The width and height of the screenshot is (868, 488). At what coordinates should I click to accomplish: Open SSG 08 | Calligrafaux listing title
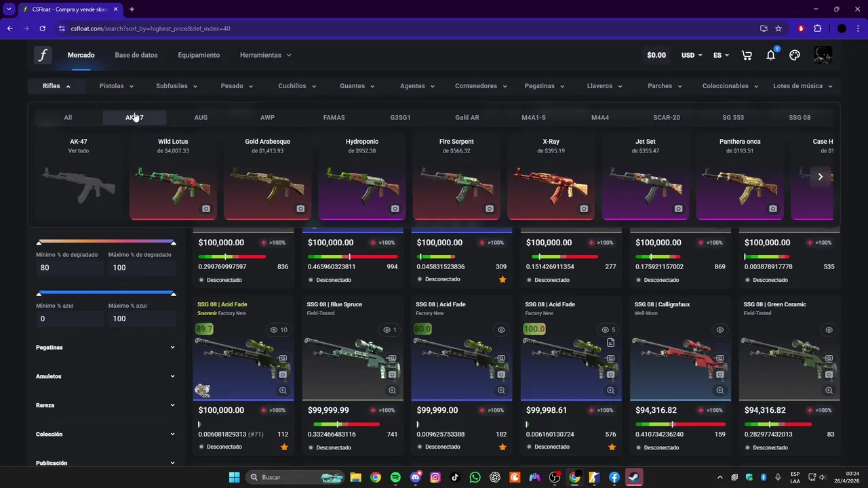[662, 305]
